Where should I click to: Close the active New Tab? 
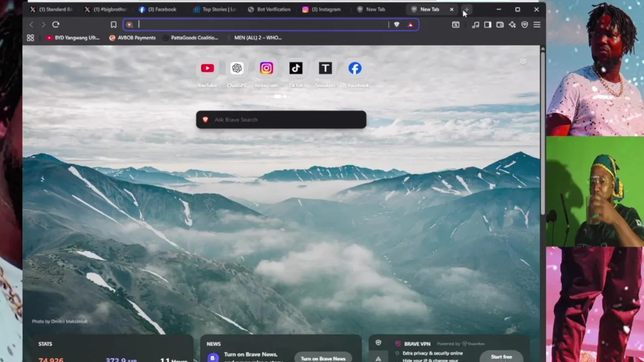pyautogui.click(x=451, y=9)
